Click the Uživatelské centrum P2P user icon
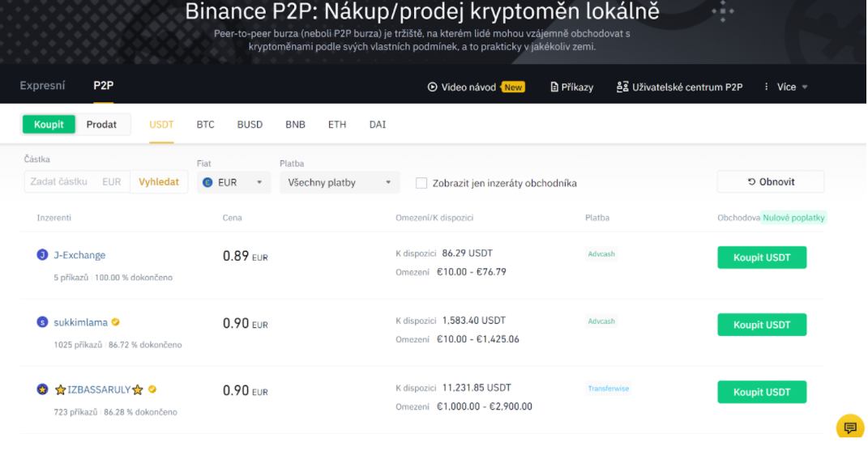Viewport: 868px width, 468px height. tap(622, 87)
